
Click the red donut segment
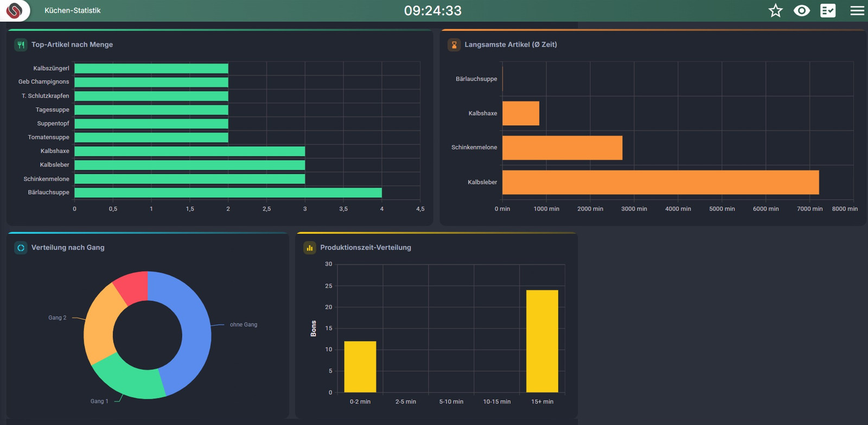(133, 288)
